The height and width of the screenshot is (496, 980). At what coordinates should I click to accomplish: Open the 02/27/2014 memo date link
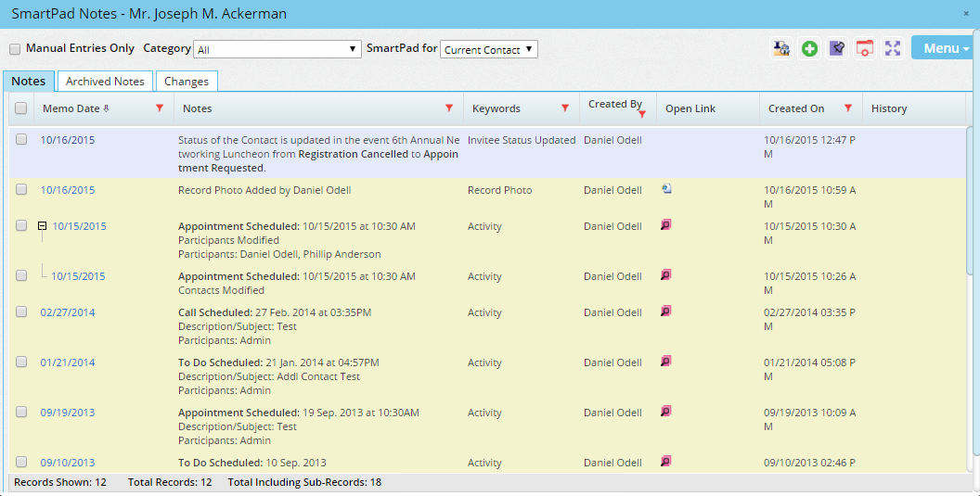[68, 312]
